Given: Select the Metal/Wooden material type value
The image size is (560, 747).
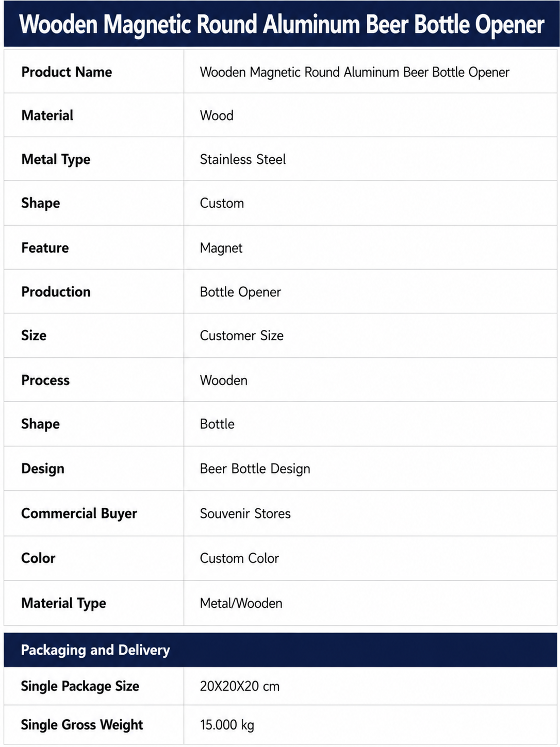Looking at the screenshot, I should point(241,603).
